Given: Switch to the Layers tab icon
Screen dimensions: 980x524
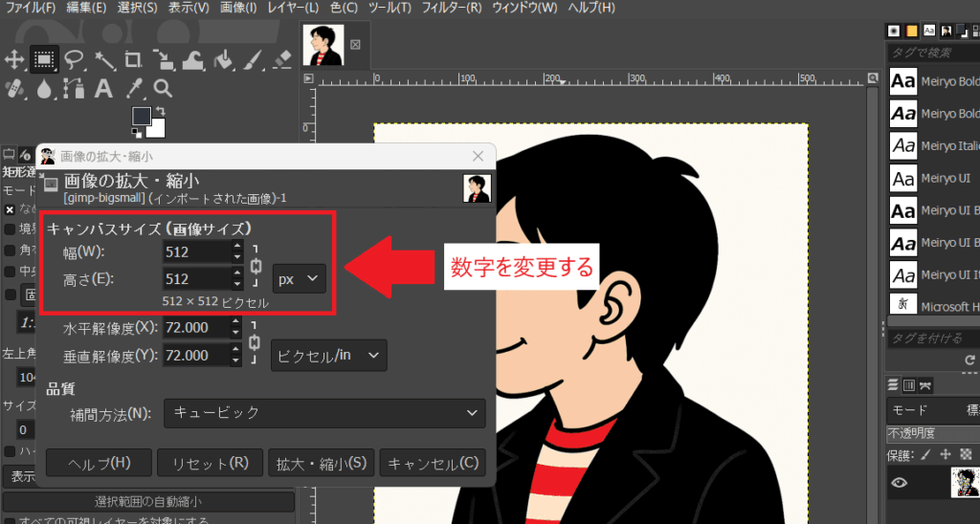Looking at the screenshot, I should pos(893,385).
